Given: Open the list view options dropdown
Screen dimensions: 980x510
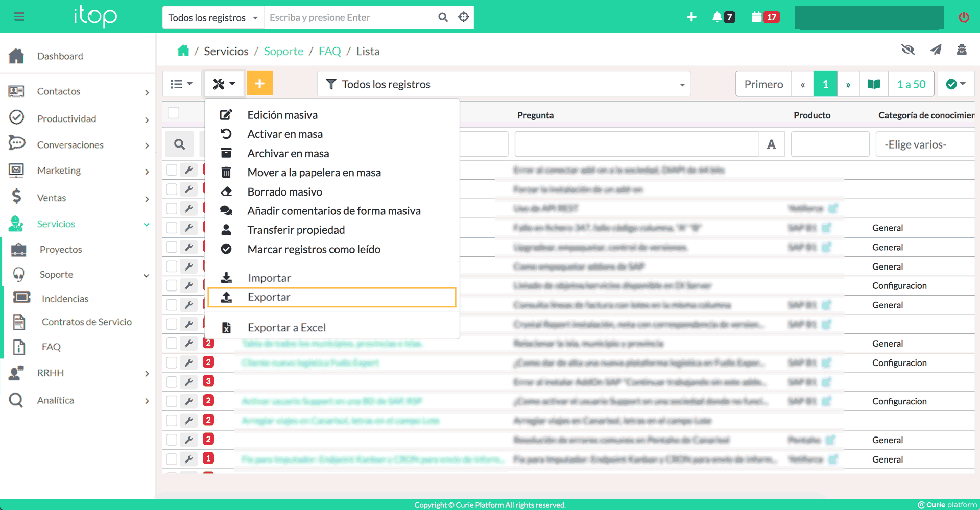Looking at the screenshot, I should 181,84.
